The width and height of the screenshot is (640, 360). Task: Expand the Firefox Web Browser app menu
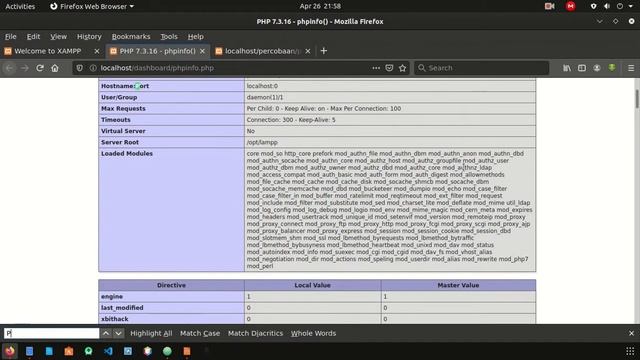point(92,6)
